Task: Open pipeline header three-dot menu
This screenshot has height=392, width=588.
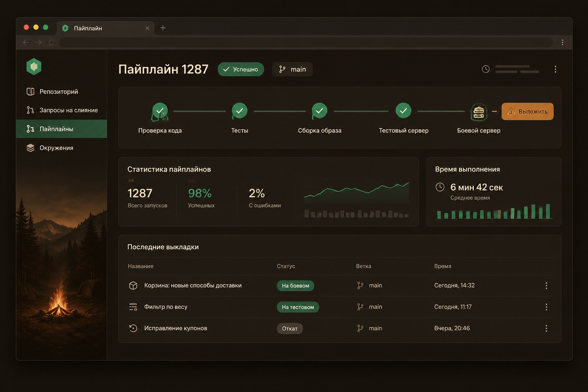Action: 555,69
